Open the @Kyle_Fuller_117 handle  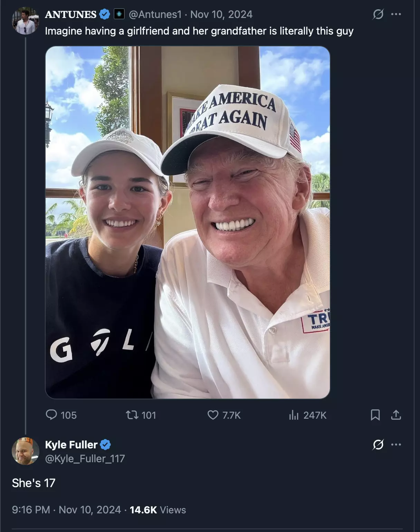pyautogui.click(x=85, y=458)
